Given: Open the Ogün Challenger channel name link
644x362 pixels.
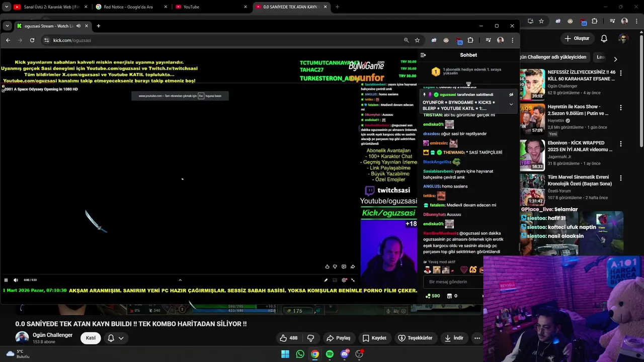Looking at the screenshot, I should pos(52,335).
